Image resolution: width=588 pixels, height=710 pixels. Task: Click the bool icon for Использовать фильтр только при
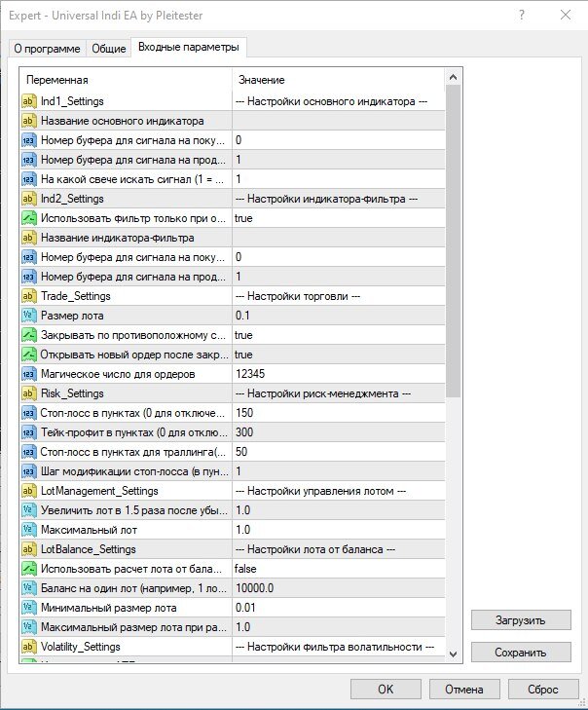(28, 218)
